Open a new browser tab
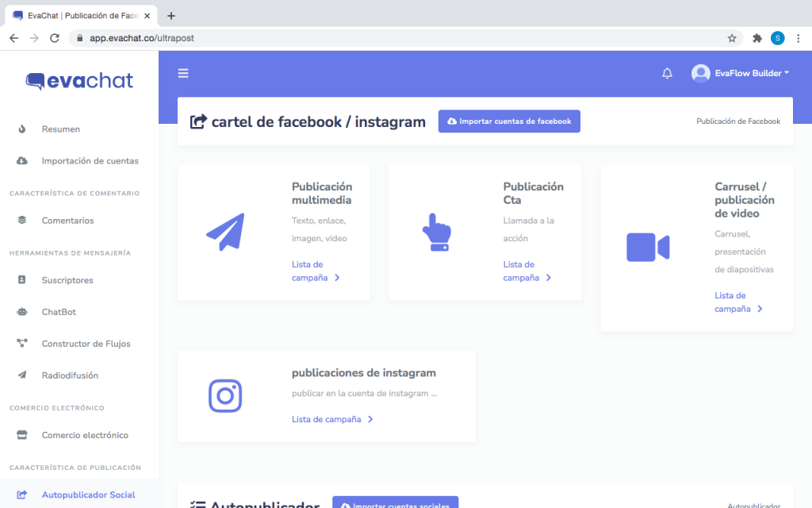 click(x=171, y=16)
